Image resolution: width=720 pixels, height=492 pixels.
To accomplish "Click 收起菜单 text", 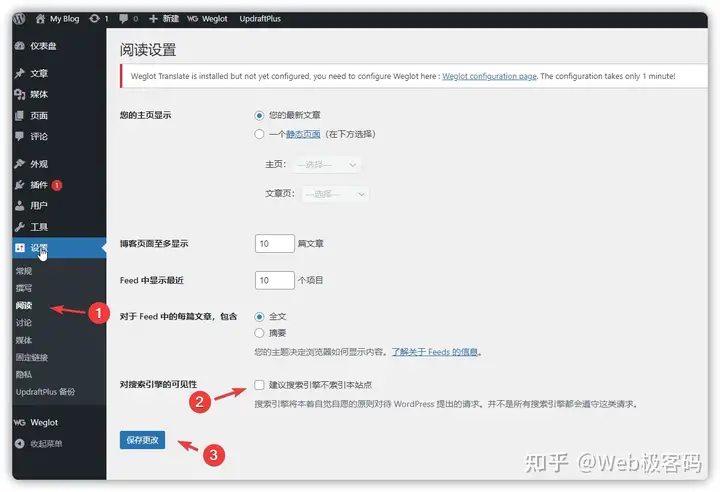I will click(46, 444).
